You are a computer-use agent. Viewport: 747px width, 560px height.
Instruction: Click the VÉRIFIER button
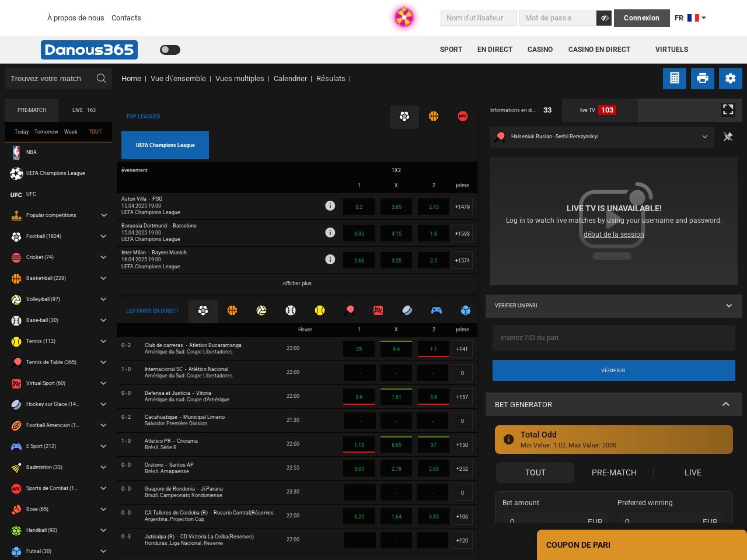click(x=614, y=370)
